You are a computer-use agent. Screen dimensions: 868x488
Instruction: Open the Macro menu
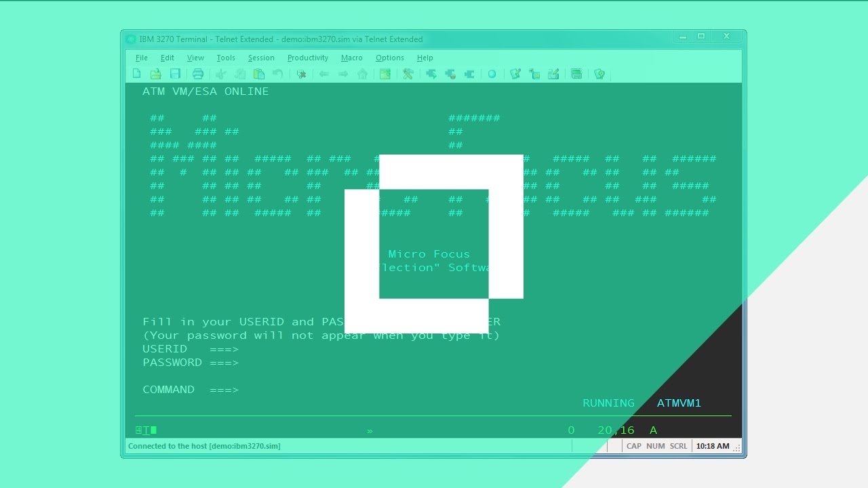pos(352,58)
